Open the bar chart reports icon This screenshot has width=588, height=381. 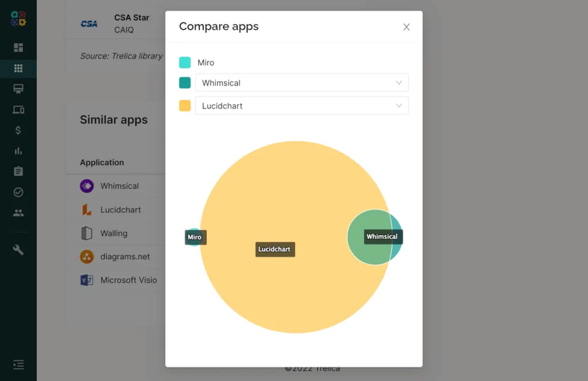18,151
